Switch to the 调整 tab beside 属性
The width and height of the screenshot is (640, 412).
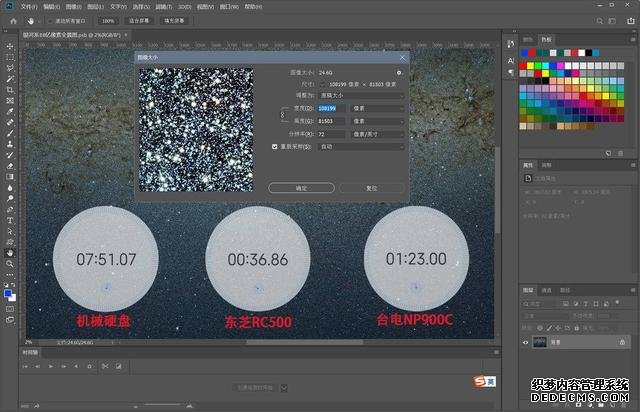point(547,165)
